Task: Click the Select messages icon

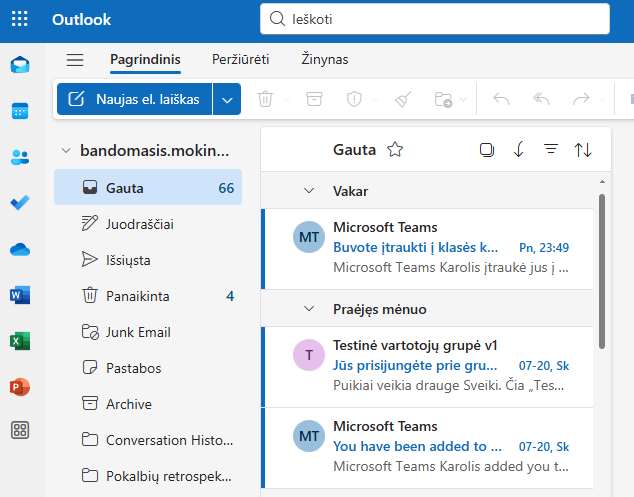Action: coord(487,150)
